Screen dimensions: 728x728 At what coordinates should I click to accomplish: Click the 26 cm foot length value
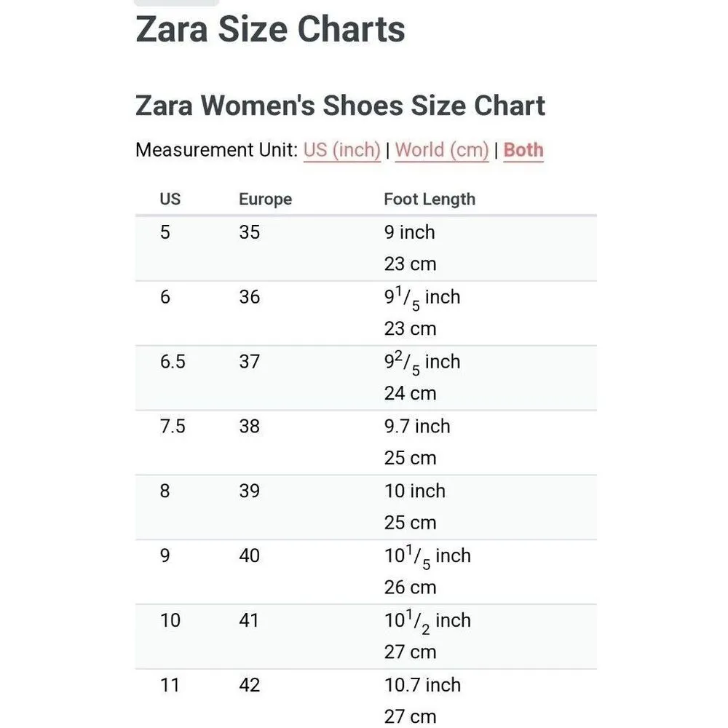pyautogui.click(x=410, y=587)
